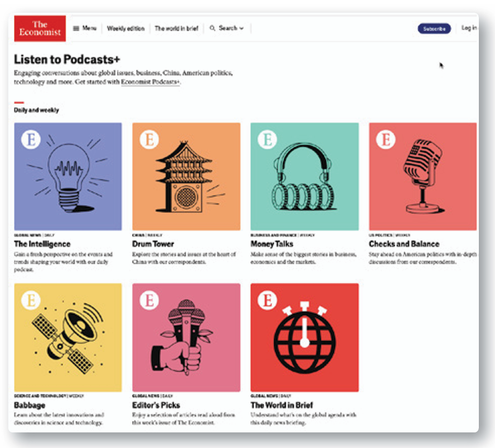Click The Economist logo
Screen dimensions: 495x448
pyautogui.click(x=40, y=28)
